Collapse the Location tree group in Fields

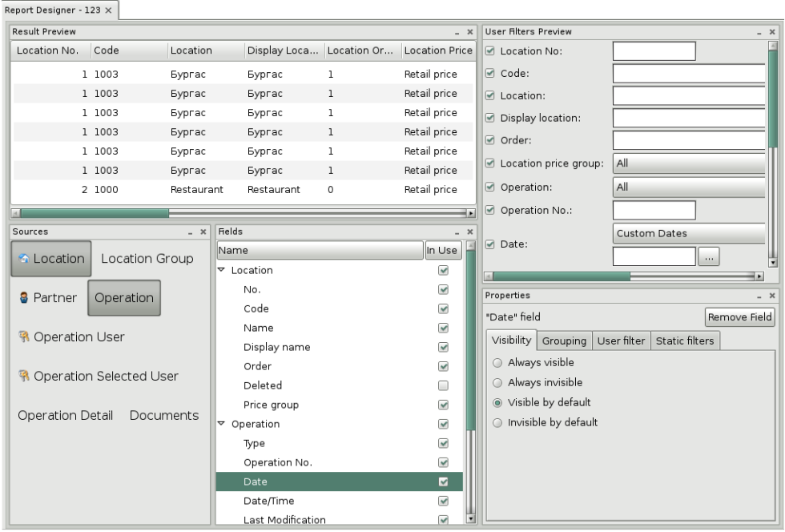221,269
